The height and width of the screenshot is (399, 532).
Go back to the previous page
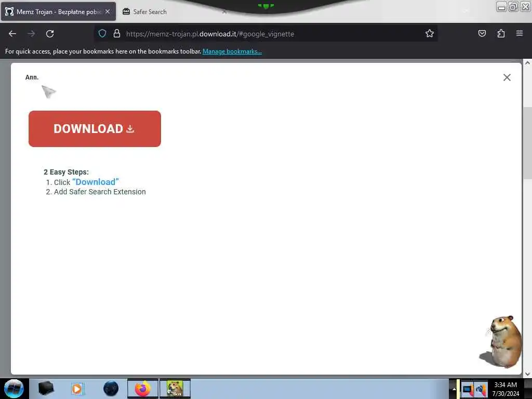(12, 34)
